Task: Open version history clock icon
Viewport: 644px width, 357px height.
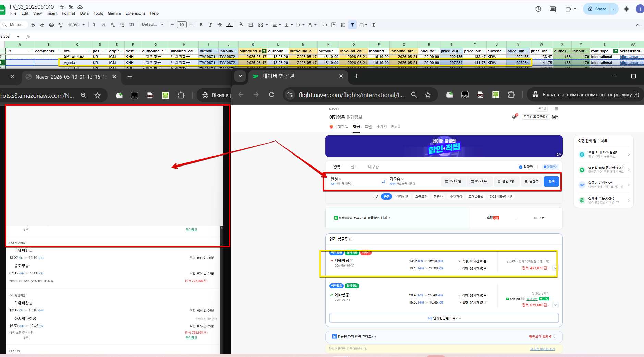Action: click(x=538, y=9)
